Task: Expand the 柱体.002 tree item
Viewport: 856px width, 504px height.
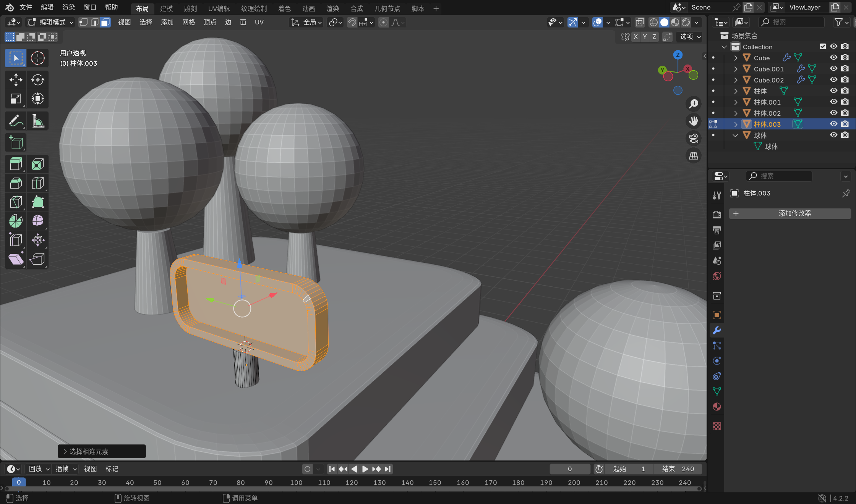Action: click(736, 113)
